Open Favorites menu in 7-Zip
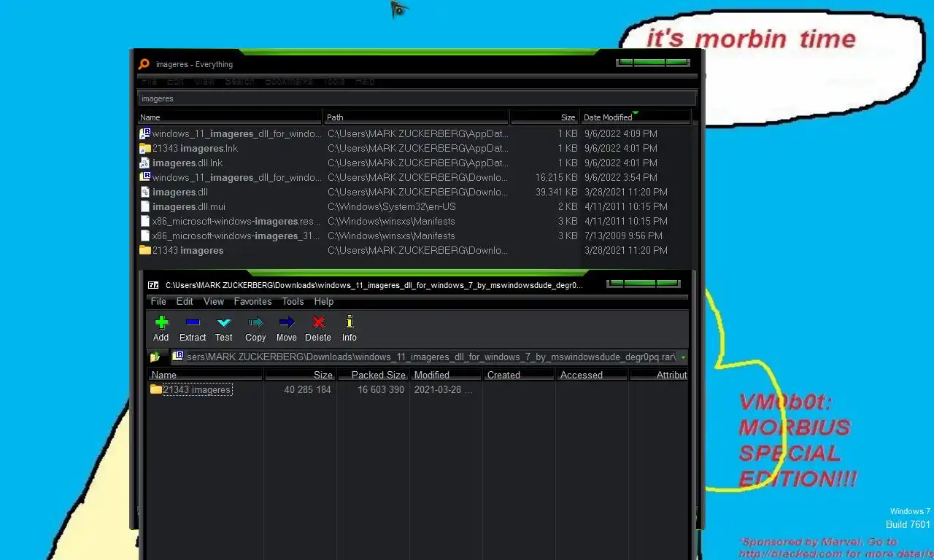Screen dimensions: 934x560 coord(252,301)
